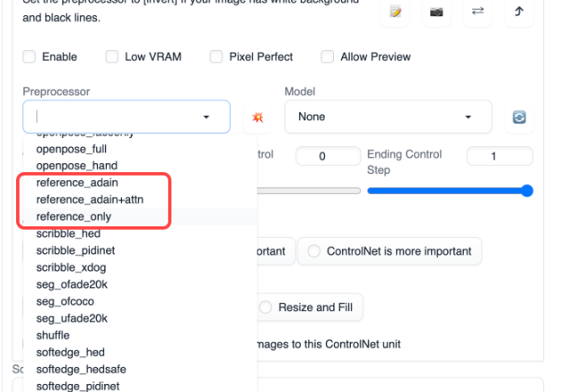561x392 pixels.
Task: Select 'ControlNet is more important' radio button
Action: coord(313,251)
